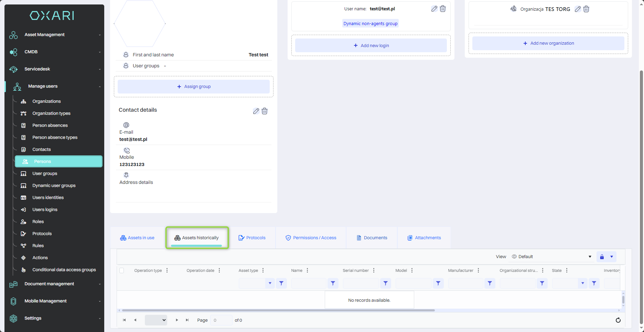Click the Add new login button
The height and width of the screenshot is (332, 644).
tap(371, 45)
